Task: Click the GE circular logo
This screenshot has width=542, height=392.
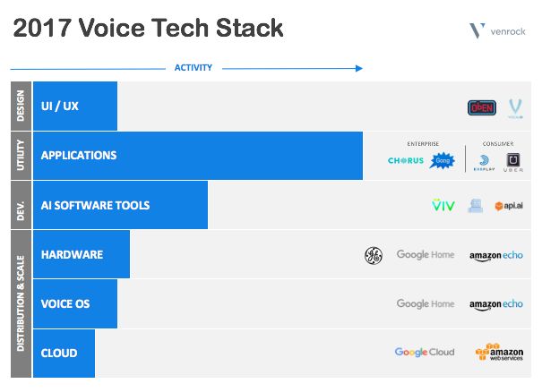Action: (373, 255)
